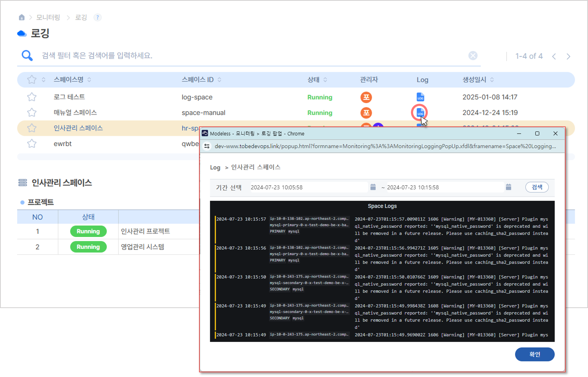This screenshot has width=588, height=377.
Task: Open log icon for log-space row
Action: [x=420, y=97]
